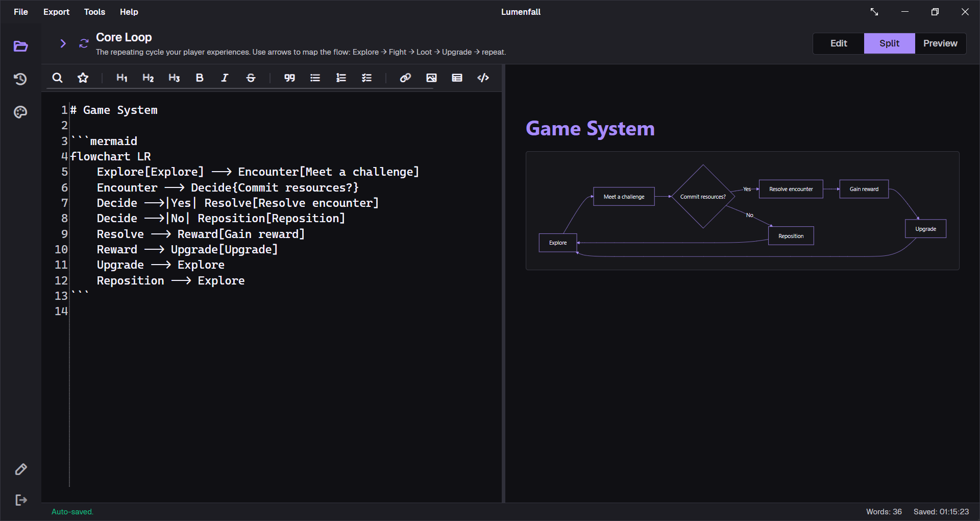Screen dimensions: 980x521
Task: Click the sign-out icon in sidebar
Action: [20, 500]
